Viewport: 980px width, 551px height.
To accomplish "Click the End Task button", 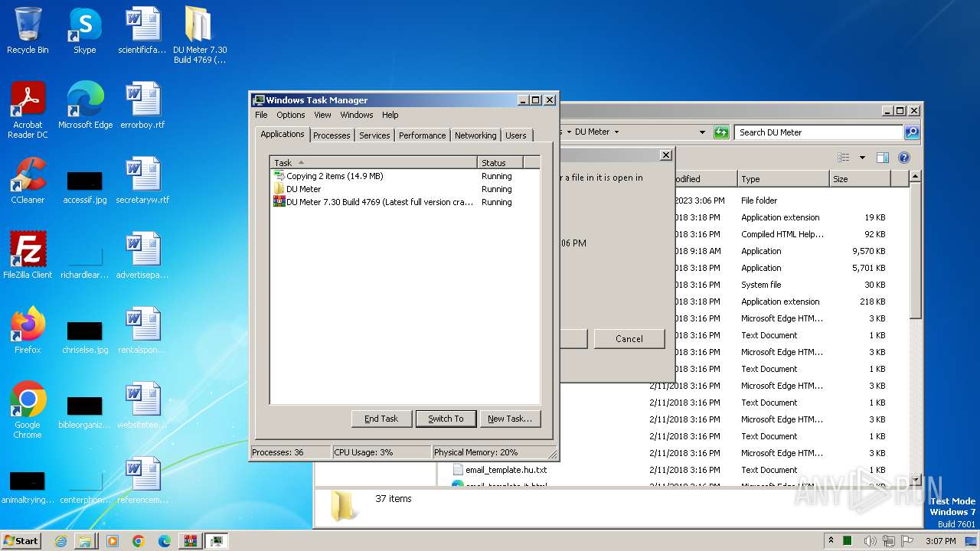I will (x=381, y=419).
